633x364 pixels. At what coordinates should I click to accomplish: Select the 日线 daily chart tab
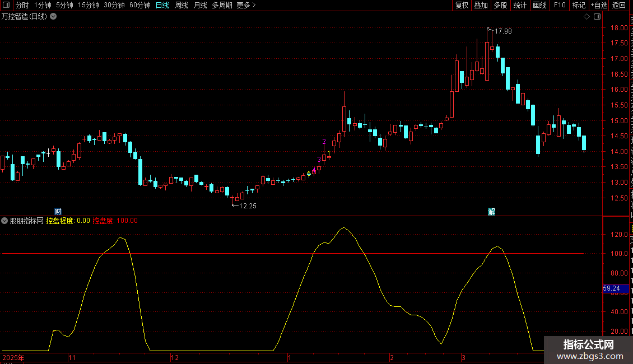pos(162,5)
